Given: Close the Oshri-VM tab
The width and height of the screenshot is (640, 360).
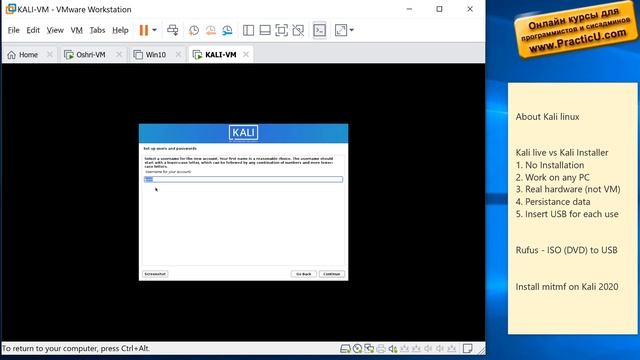Looking at the screenshot, I should [x=119, y=54].
